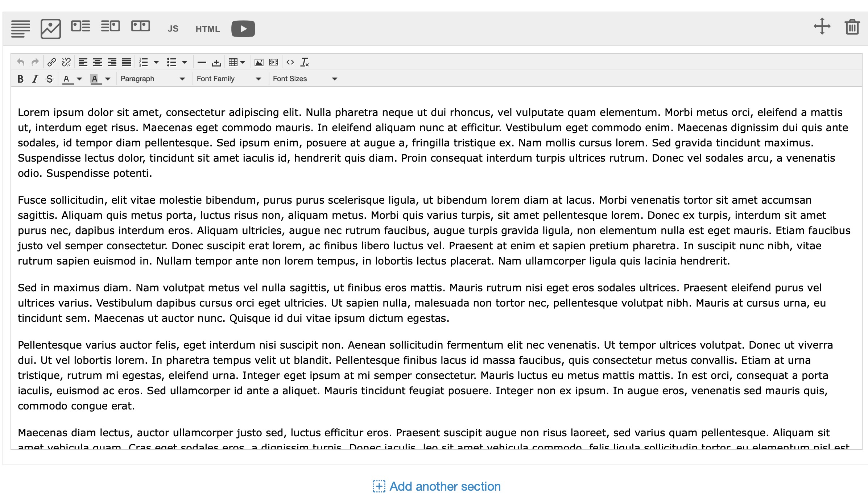The height and width of the screenshot is (495, 868).
Task: Justify the text
Action: [127, 62]
